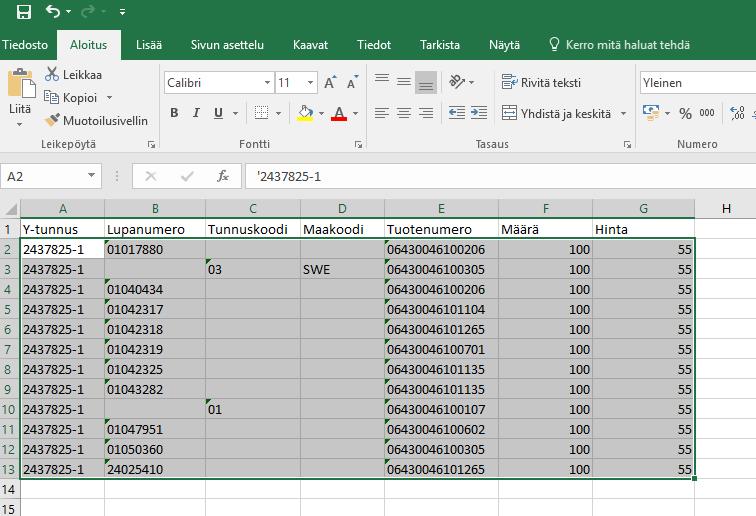
Task: Decrease the cell indent
Action: 457,113
